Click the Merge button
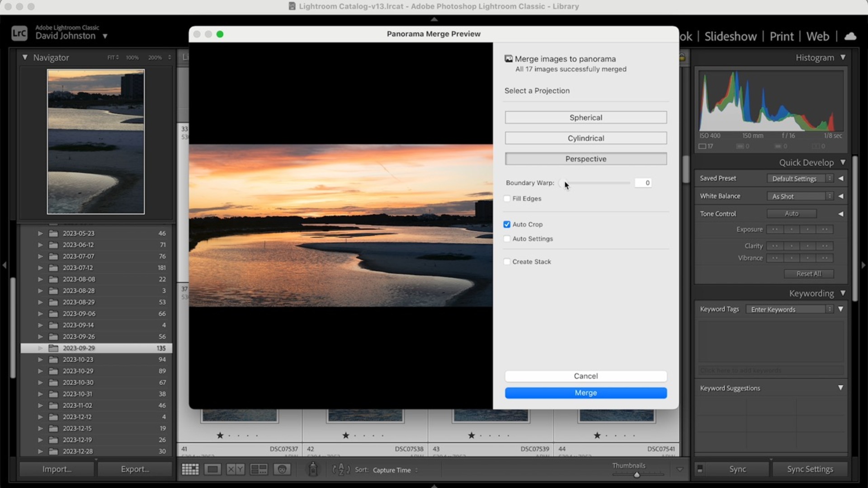Viewport: 868px width, 488px height. click(x=585, y=393)
